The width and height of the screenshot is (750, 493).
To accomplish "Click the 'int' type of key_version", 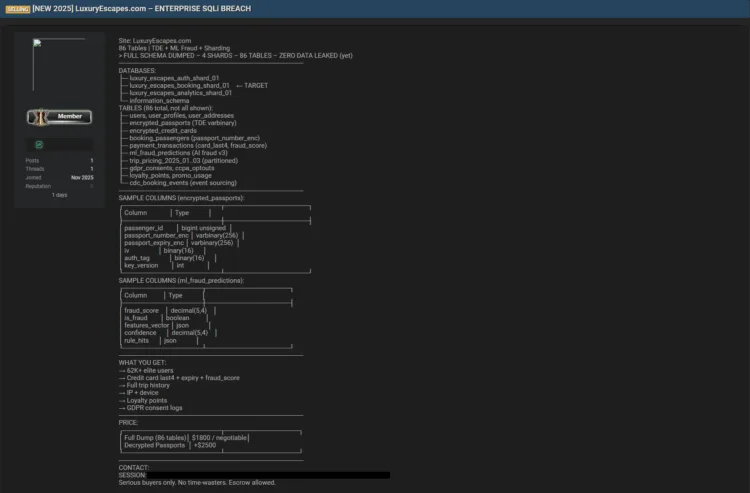I will (x=180, y=265).
